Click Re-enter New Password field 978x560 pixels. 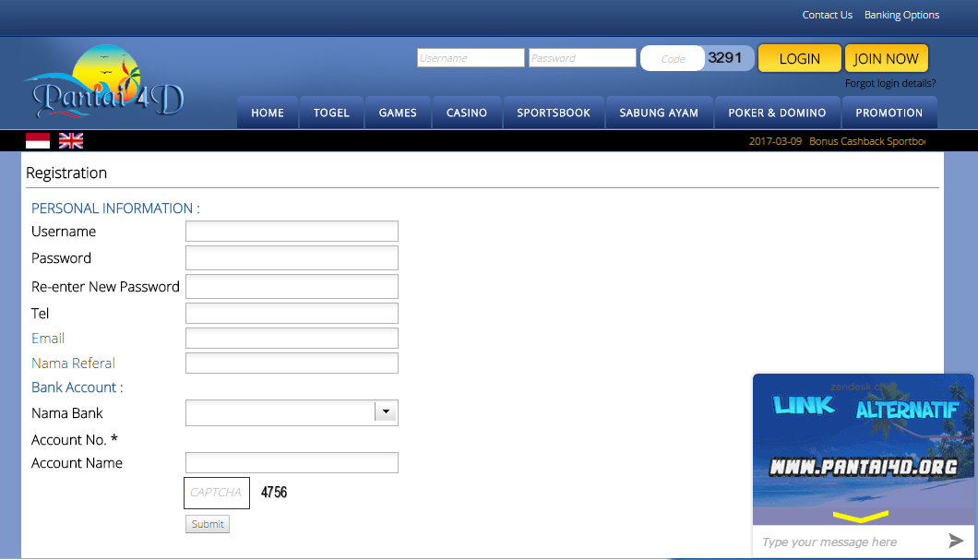tap(292, 287)
